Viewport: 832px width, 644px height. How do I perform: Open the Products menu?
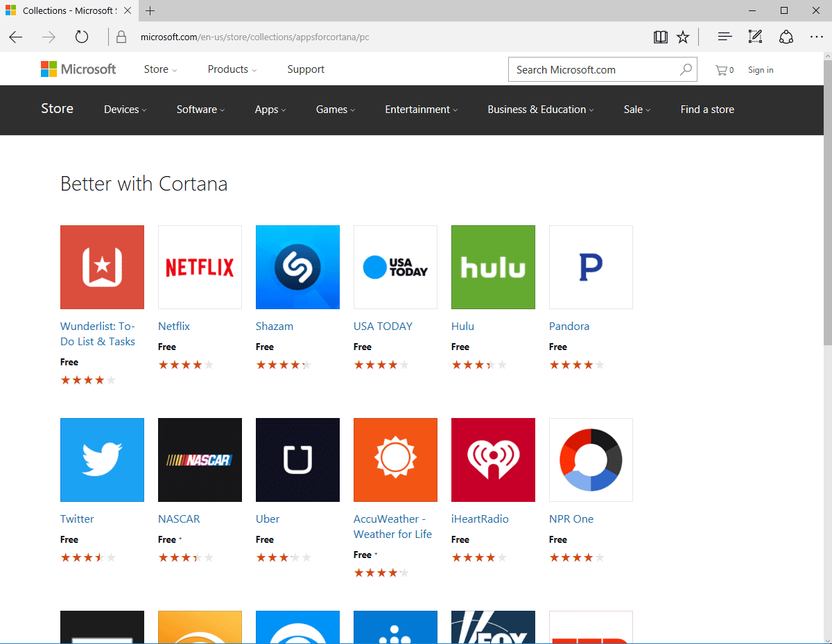(x=232, y=69)
